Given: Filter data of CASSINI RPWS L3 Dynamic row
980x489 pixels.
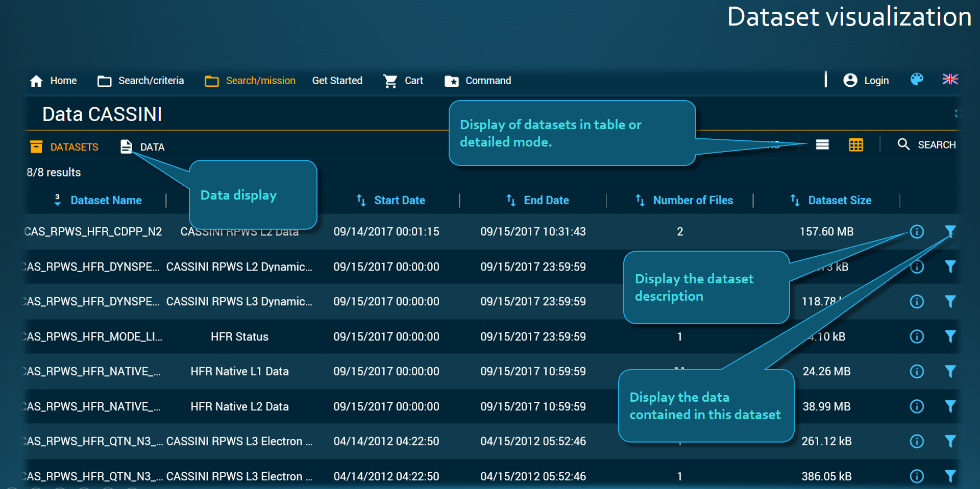Looking at the screenshot, I should coord(950,302).
